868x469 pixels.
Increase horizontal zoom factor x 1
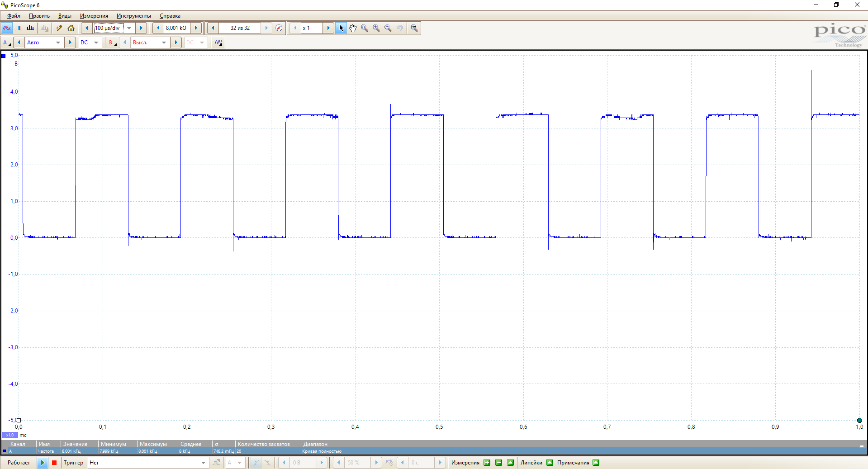click(x=328, y=28)
